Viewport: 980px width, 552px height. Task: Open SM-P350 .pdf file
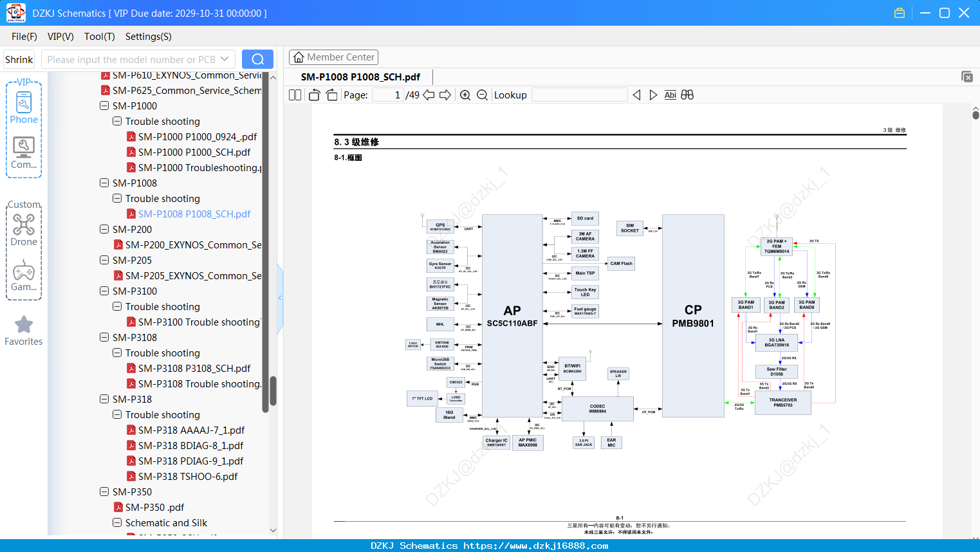155,507
